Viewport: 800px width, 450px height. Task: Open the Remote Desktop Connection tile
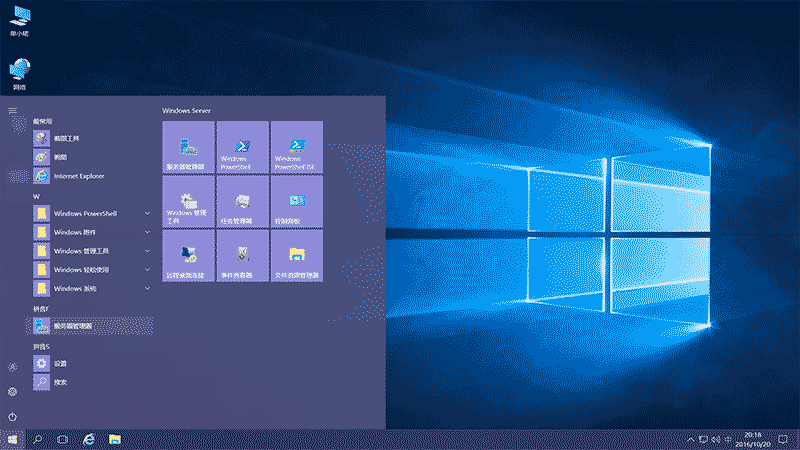click(x=188, y=255)
